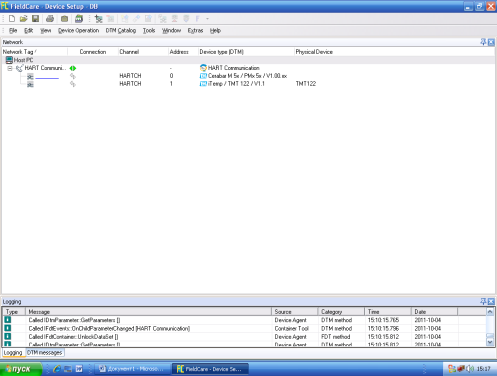Click 'Called IFdtContainer::UnlockDataSet' log message
497x376 pixels.
pos(73,337)
